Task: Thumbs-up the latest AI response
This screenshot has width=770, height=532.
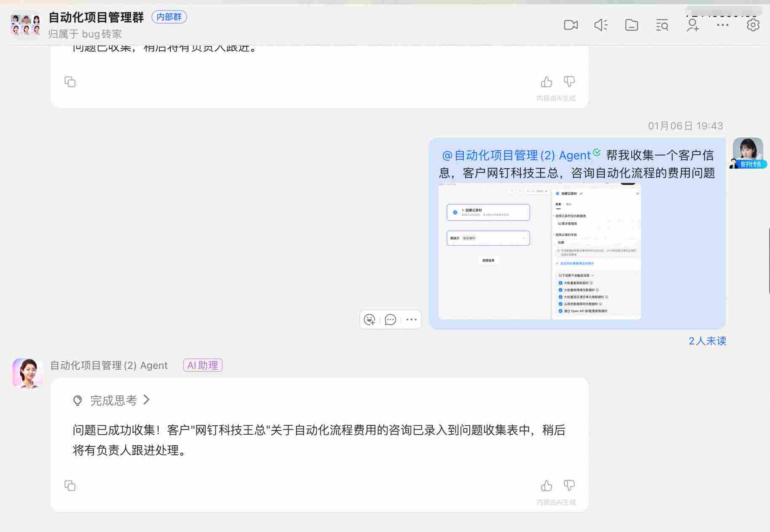Action: point(547,486)
